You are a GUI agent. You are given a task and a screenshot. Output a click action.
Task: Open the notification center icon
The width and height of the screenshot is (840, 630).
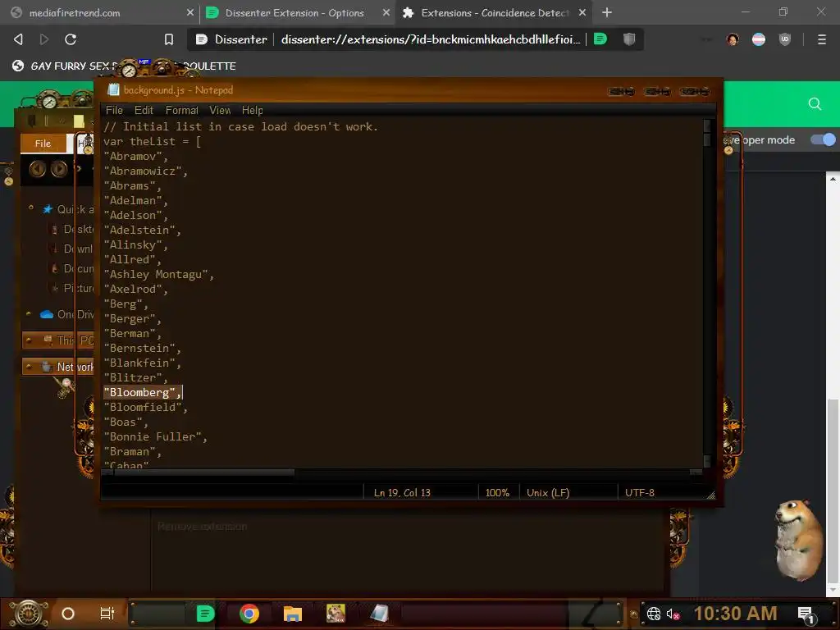(806, 614)
